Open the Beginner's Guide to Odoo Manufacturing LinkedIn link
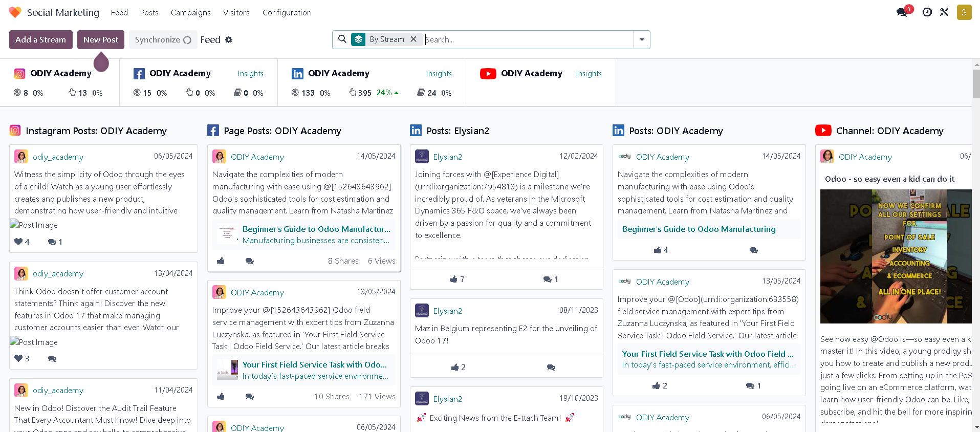 699,229
